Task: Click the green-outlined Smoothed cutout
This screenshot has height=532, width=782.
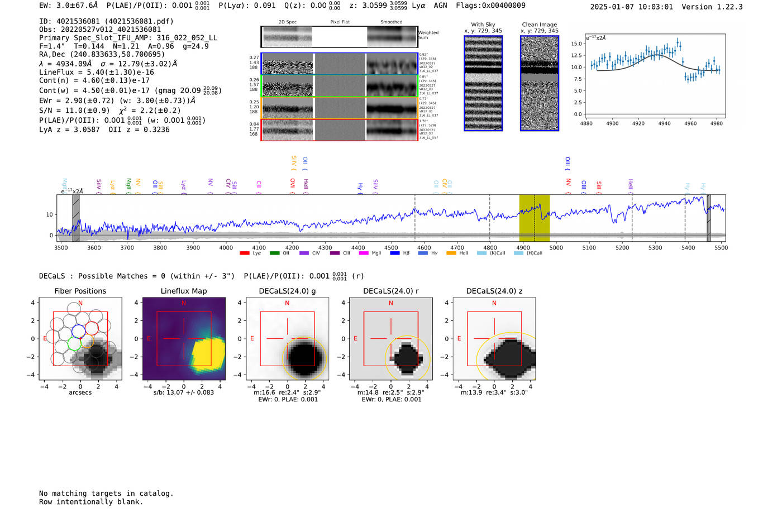Action: tap(392, 86)
